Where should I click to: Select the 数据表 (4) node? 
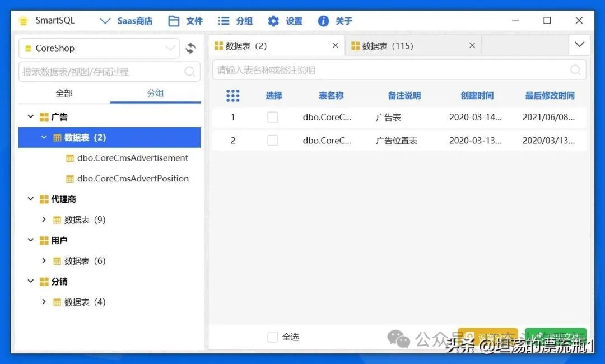pos(85,302)
